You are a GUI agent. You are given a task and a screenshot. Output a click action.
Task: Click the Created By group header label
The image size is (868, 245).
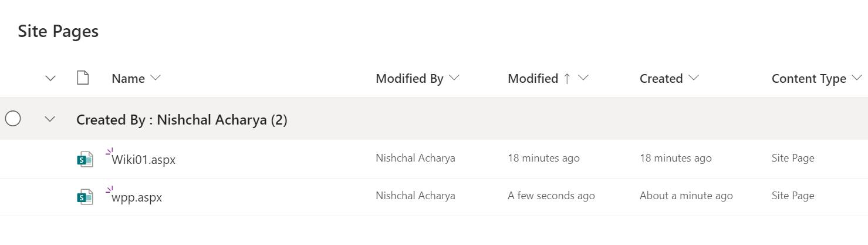coord(182,120)
